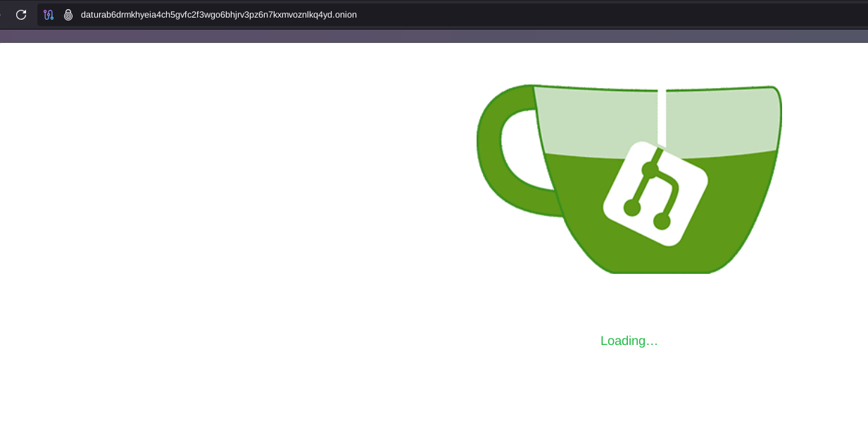Click the tea bag string on cup

coord(661,116)
